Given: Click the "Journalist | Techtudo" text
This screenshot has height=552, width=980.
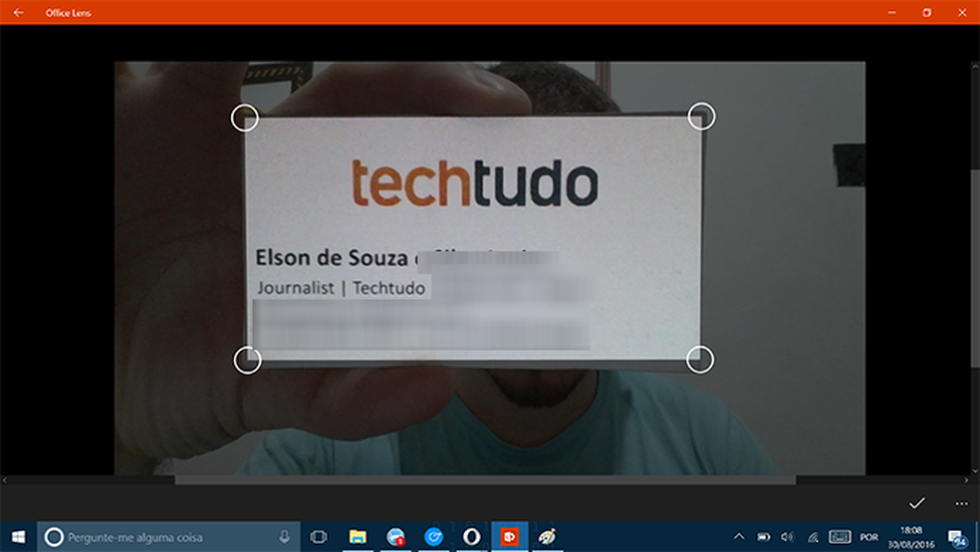Looking at the screenshot, I should pos(342,288).
